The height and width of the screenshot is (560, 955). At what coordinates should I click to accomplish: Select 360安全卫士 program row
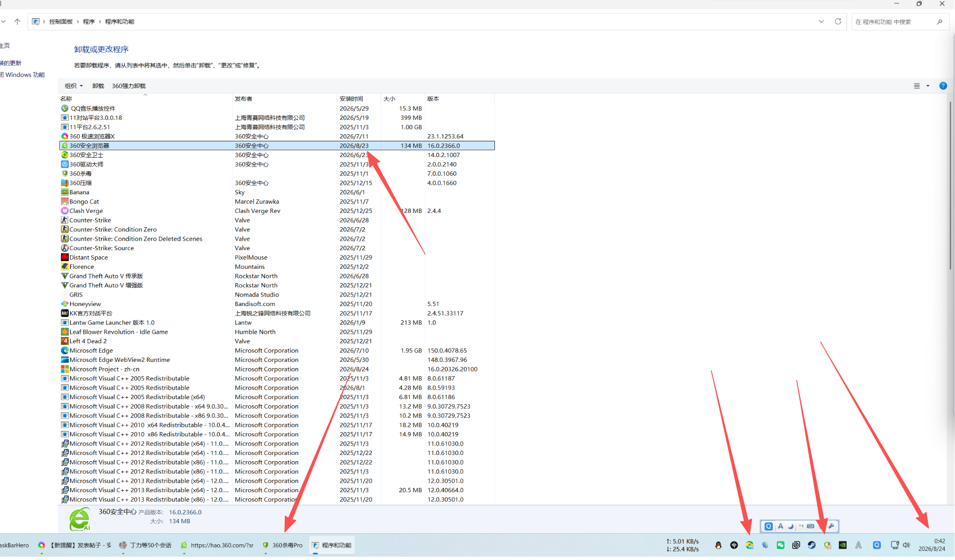click(277, 156)
